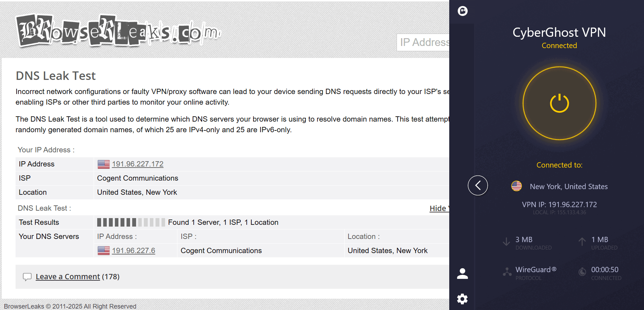Click the Test Results row label
Screen dimensions: 644x310
(39, 222)
